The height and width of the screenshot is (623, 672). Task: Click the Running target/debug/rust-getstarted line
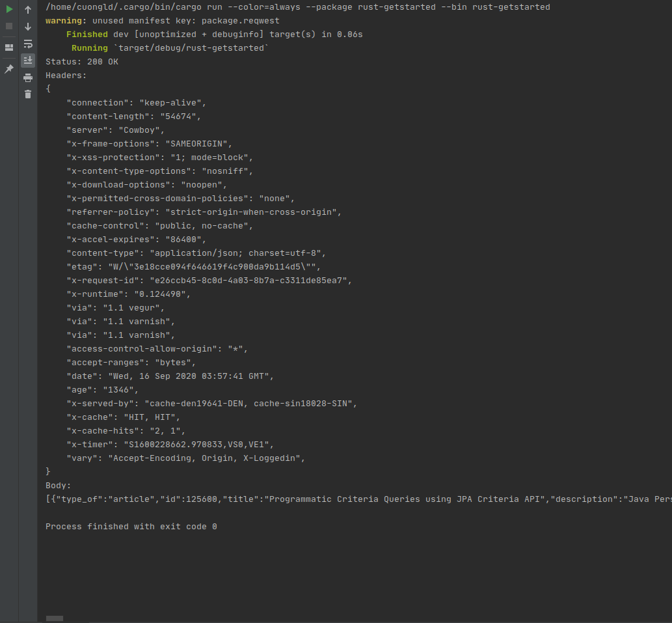pyautogui.click(x=169, y=48)
